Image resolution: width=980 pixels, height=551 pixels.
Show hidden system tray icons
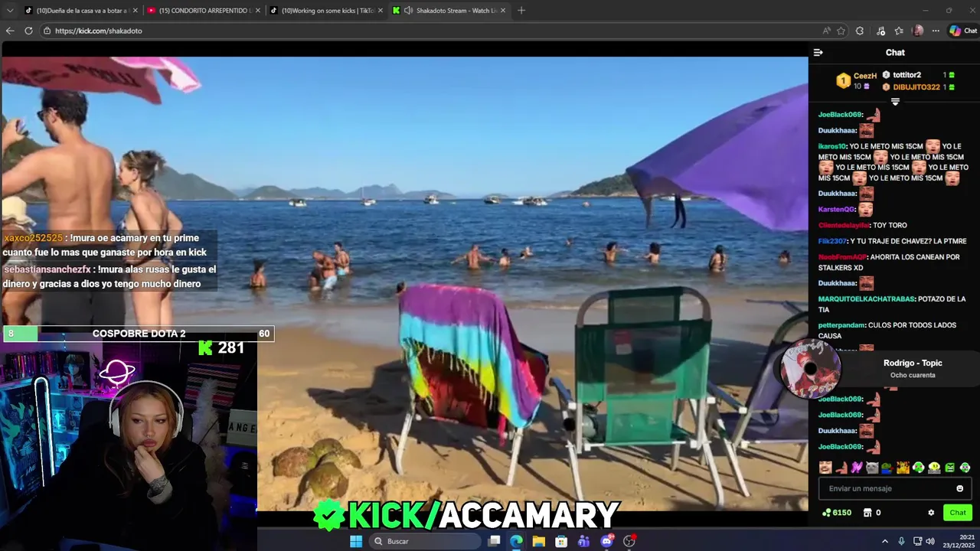pyautogui.click(x=885, y=541)
